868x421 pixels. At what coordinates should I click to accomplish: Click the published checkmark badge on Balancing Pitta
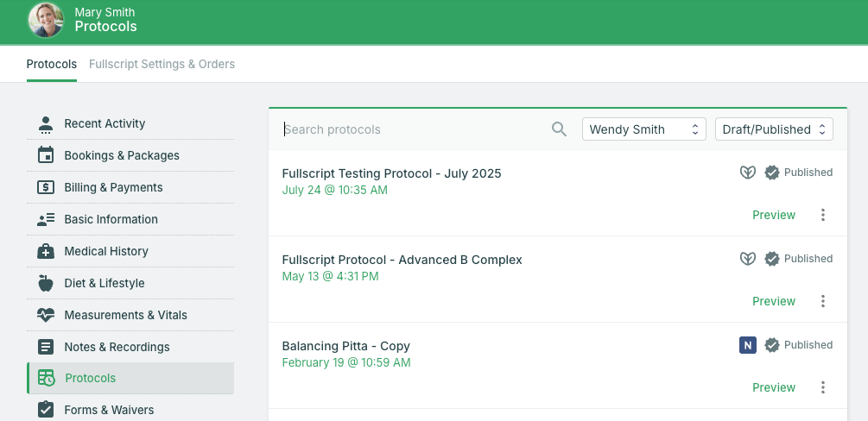coord(772,345)
